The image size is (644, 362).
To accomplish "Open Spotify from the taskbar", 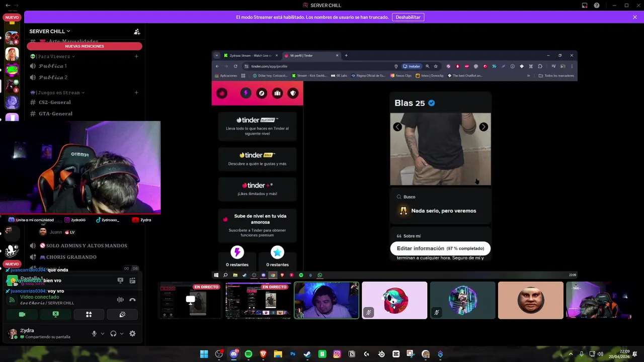I will point(249,354).
